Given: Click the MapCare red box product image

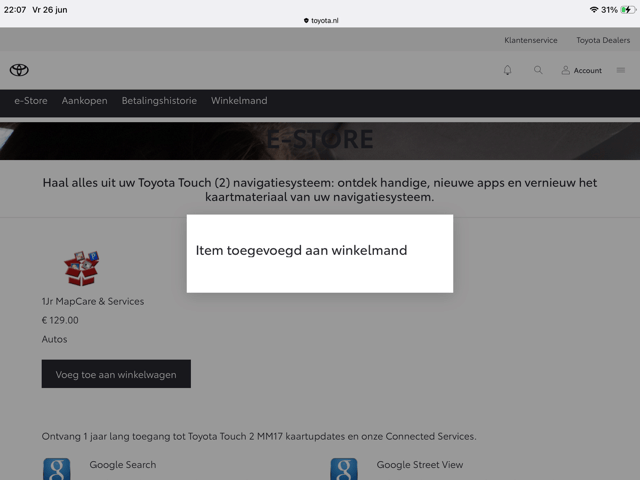Looking at the screenshot, I should point(82,268).
